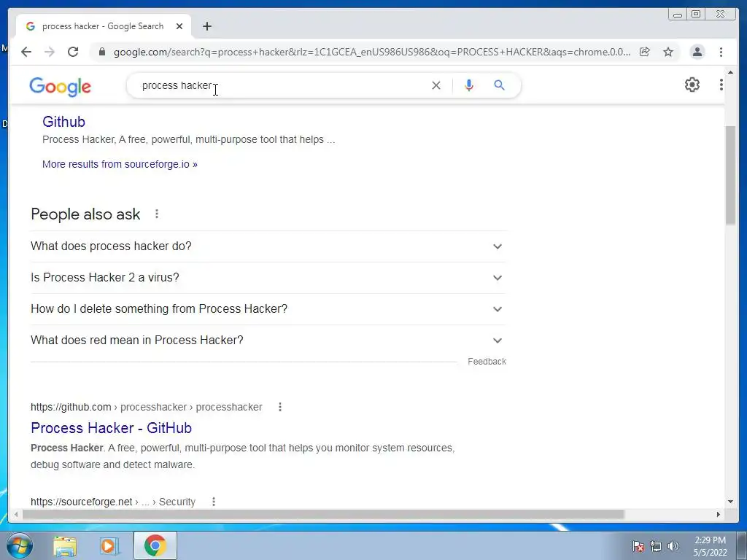This screenshot has width=747, height=560.
Task: Open Process Hacker - GitHub result
Action: pos(111,427)
